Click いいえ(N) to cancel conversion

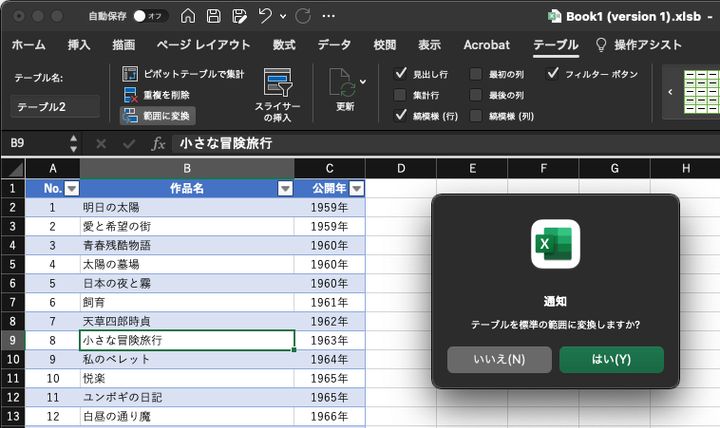tap(499, 360)
